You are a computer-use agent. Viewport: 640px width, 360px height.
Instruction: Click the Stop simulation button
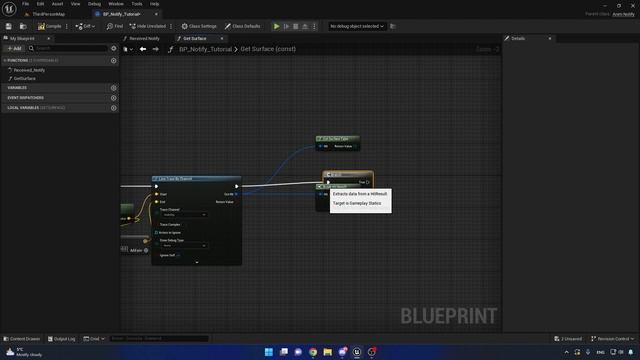click(296, 26)
